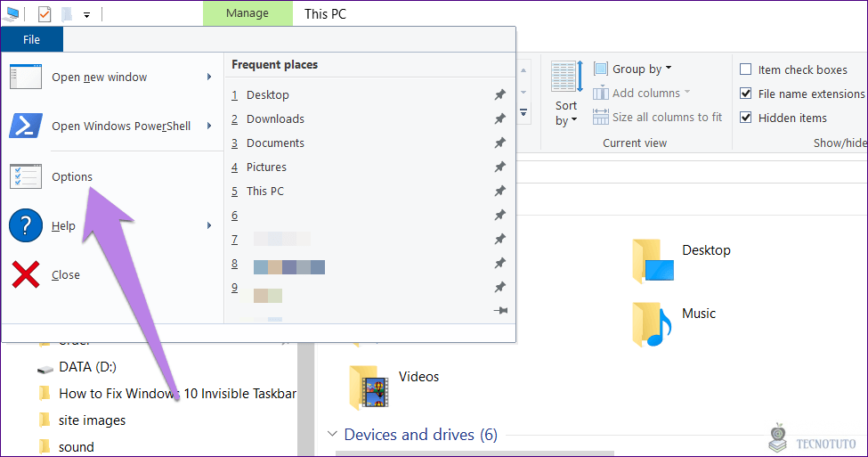Click the Sort by icon

[x=566, y=77]
